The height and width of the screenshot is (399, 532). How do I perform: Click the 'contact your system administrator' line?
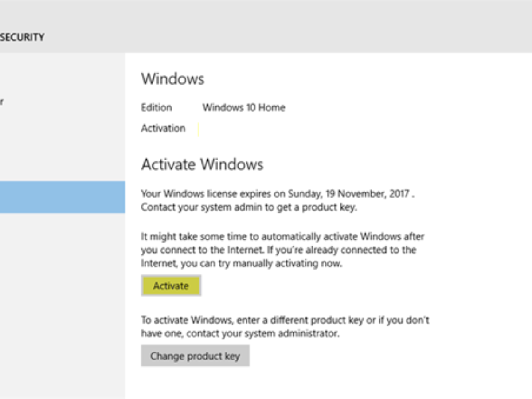click(240, 333)
